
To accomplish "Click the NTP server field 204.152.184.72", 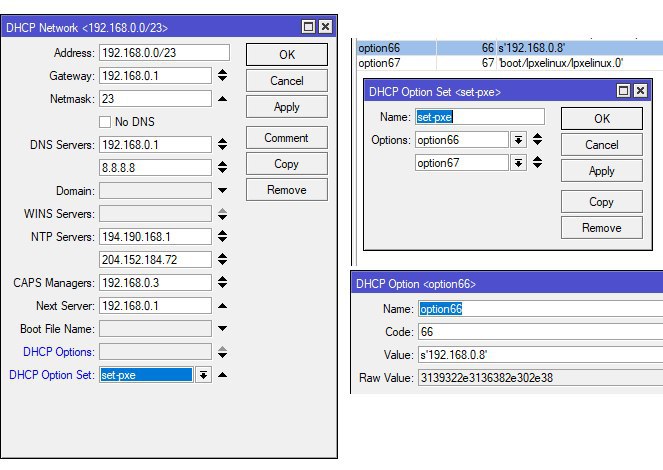I will (x=155, y=260).
